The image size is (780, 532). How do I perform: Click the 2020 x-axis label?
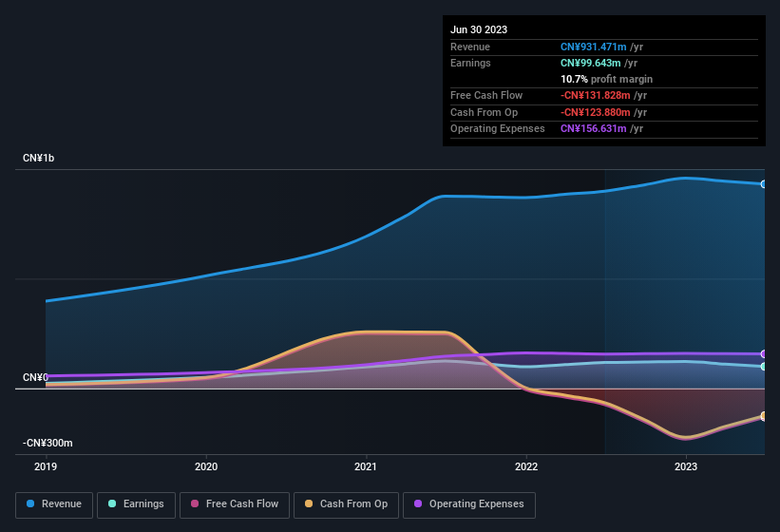pyautogui.click(x=206, y=466)
